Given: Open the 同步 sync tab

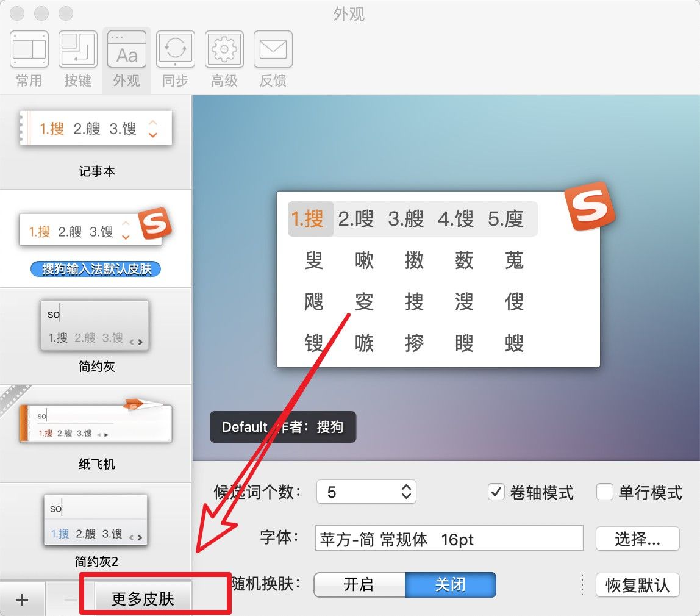Looking at the screenshot, I should tap(176, 59).
